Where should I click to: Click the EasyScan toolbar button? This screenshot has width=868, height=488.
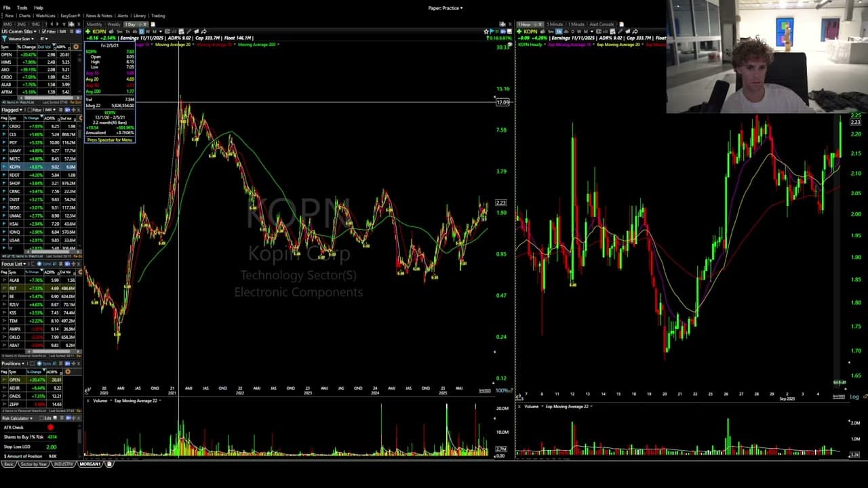[x=71, y=16]
